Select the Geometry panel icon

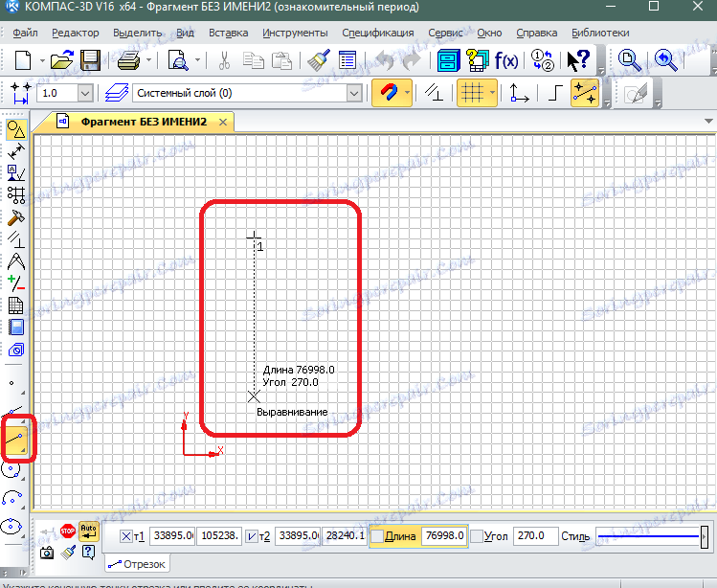tap(16, 130)
